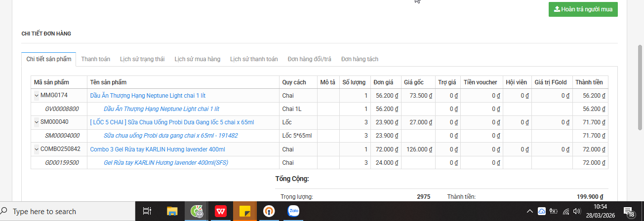
Task: Click the 2975 weight value
Action: tap(423, 196)
